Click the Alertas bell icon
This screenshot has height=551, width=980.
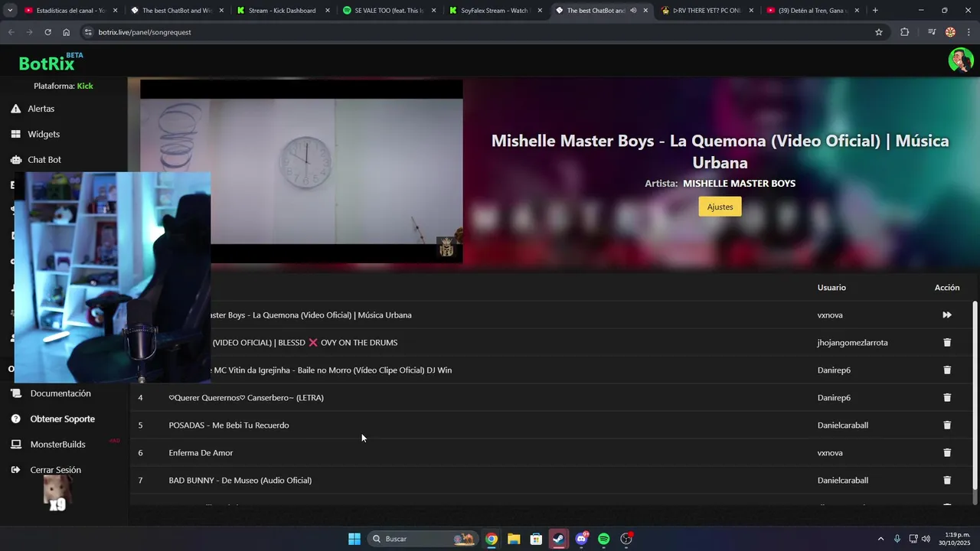click(15, 109)
